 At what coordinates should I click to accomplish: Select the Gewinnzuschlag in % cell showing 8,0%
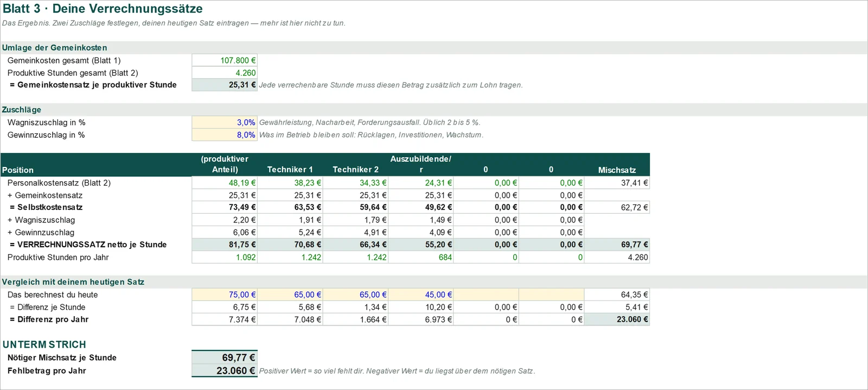(225, 135)
